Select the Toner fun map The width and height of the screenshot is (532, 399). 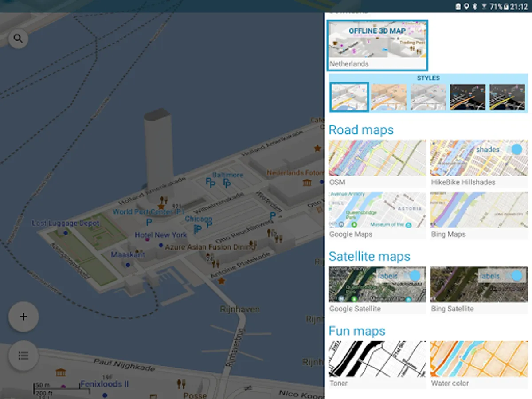[x=377, y=359]
